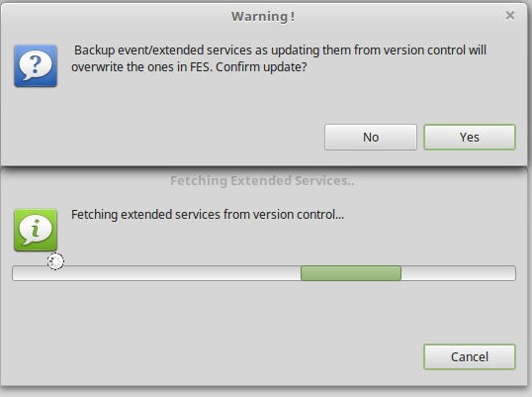This screenshot has height=397, width=532.
Task: Click the empty progress track before the green segment
Action: tap(157, 273)
